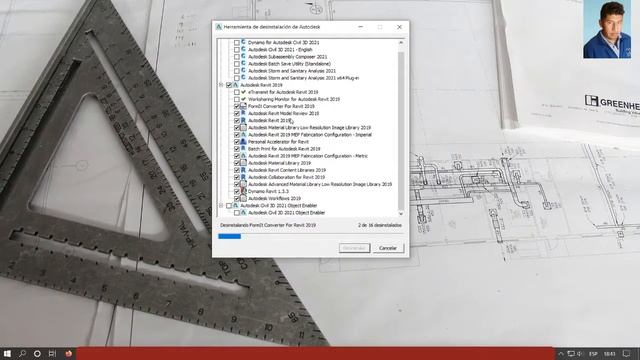Click the presenter webcam thumbnail

tap(607, 29)
